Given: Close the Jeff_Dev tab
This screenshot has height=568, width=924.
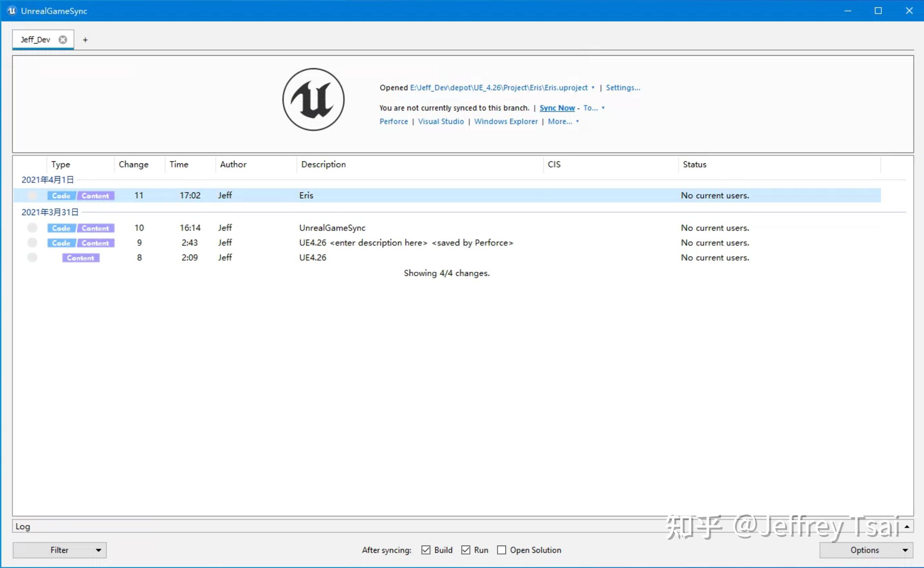Looking at the screenshot, I should (63, 39).
